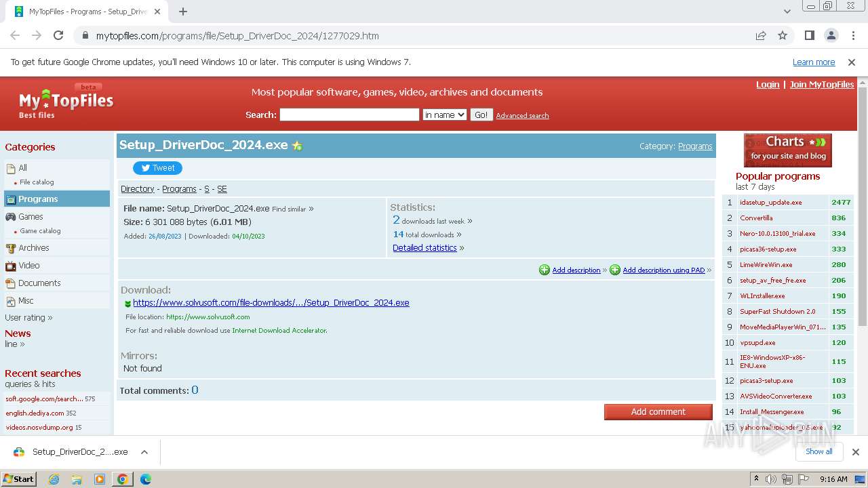868x488 pixels.
Task: Open the File catalog sub-link
Action: coord(37,182)
